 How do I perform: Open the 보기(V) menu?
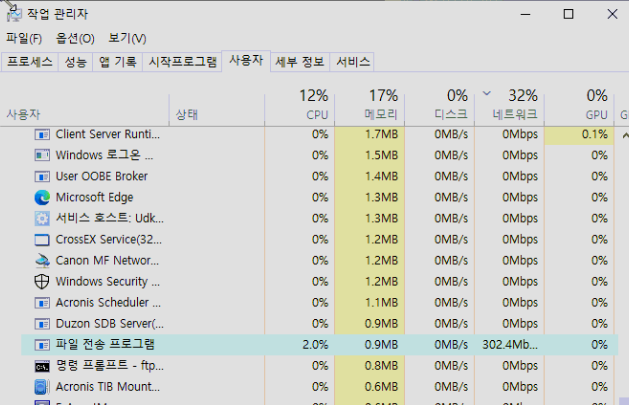(x=127, y=38)
